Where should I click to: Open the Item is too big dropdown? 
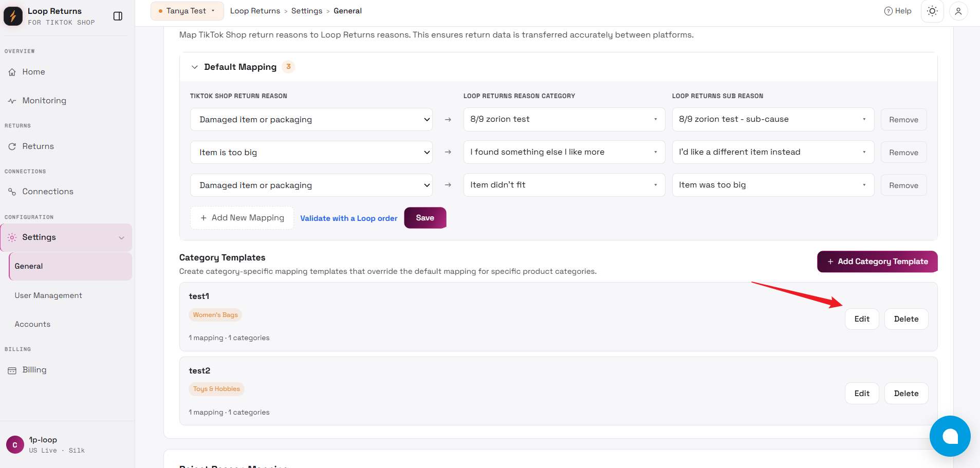(x=311, y=153)
